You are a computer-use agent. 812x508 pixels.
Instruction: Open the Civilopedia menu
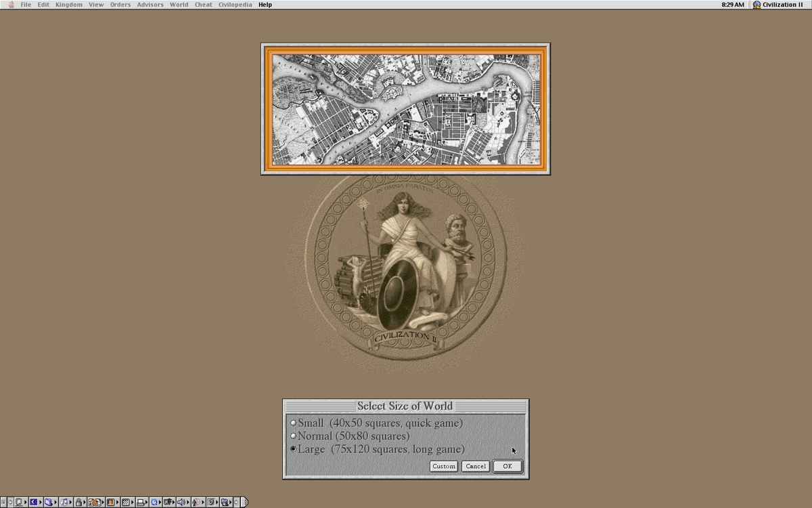click(x=235, y=5)
